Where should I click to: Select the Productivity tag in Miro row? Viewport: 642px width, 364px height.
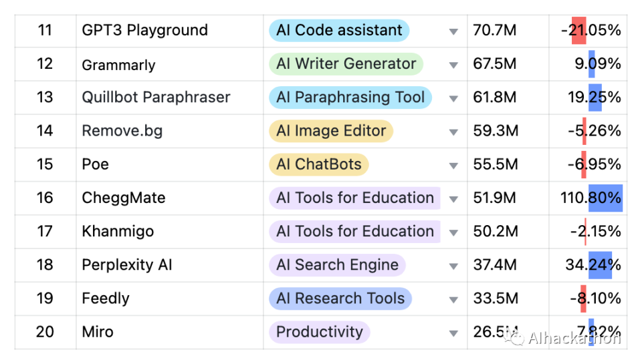point(319,332)
